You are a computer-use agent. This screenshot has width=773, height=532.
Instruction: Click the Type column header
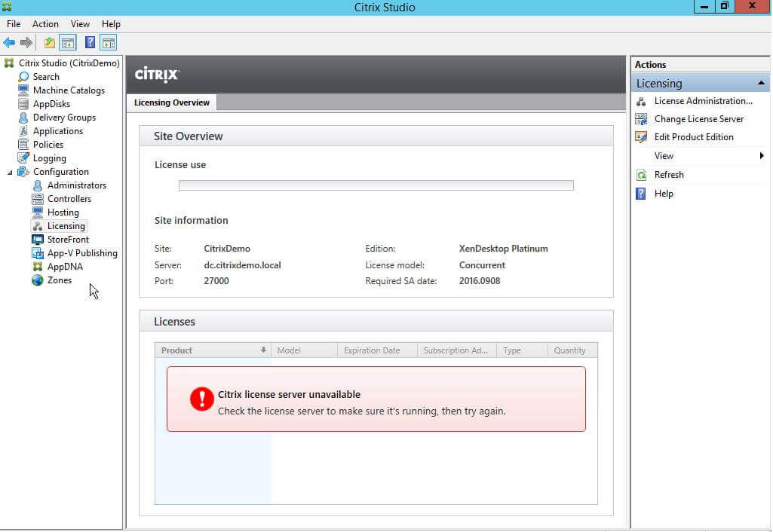(x=522, y=350)
